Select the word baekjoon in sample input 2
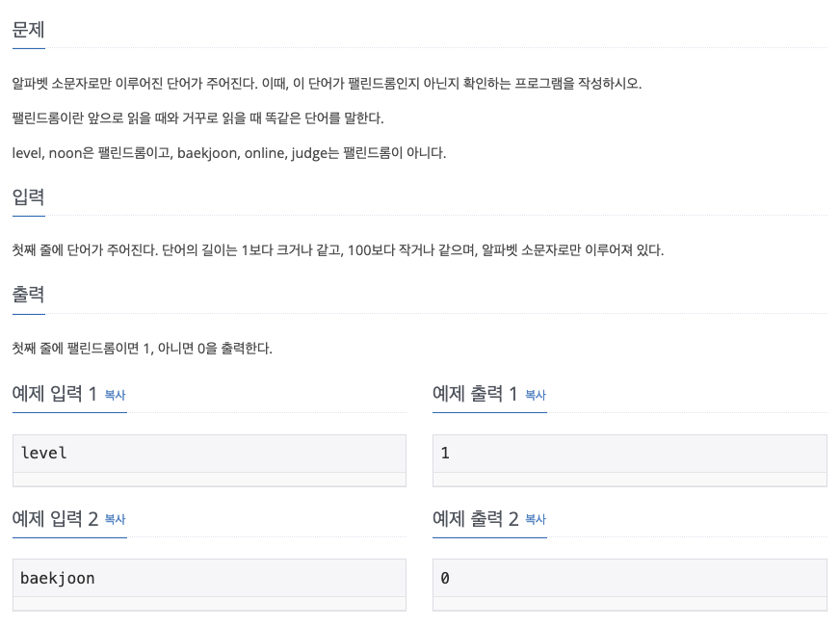 (59, 578)
